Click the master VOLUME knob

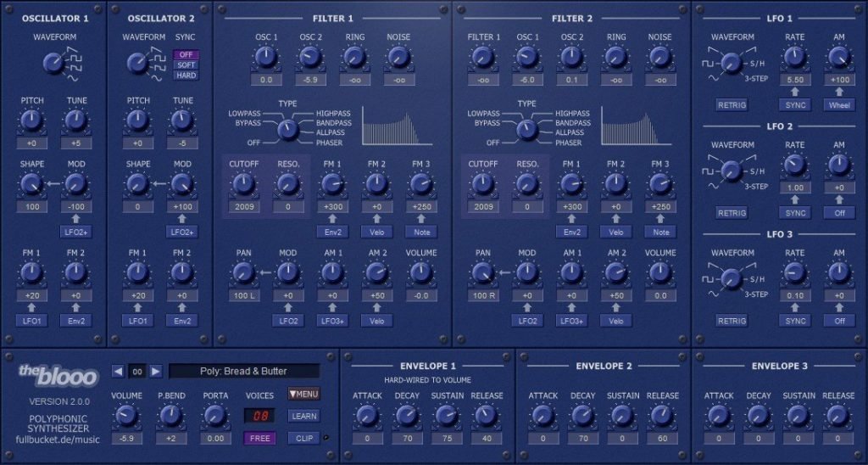126,415
